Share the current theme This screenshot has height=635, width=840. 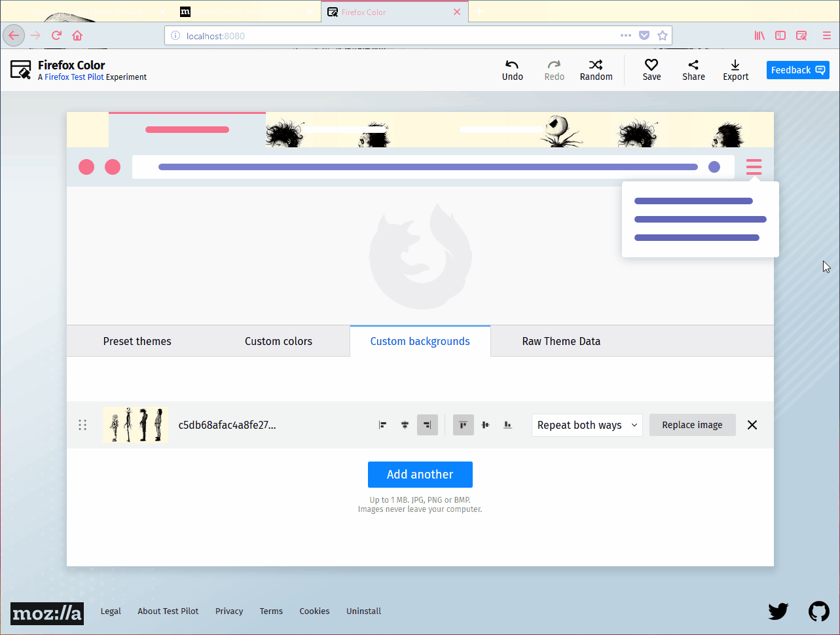click(693, 70)
